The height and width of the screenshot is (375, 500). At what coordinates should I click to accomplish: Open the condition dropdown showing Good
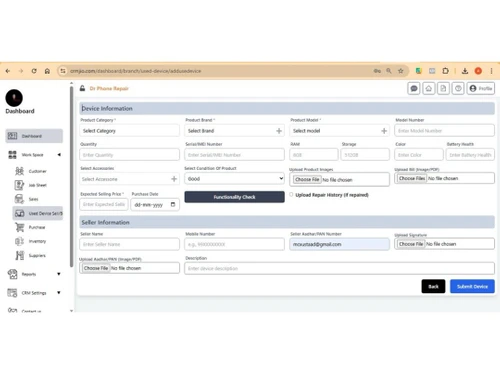click(234, 179)
